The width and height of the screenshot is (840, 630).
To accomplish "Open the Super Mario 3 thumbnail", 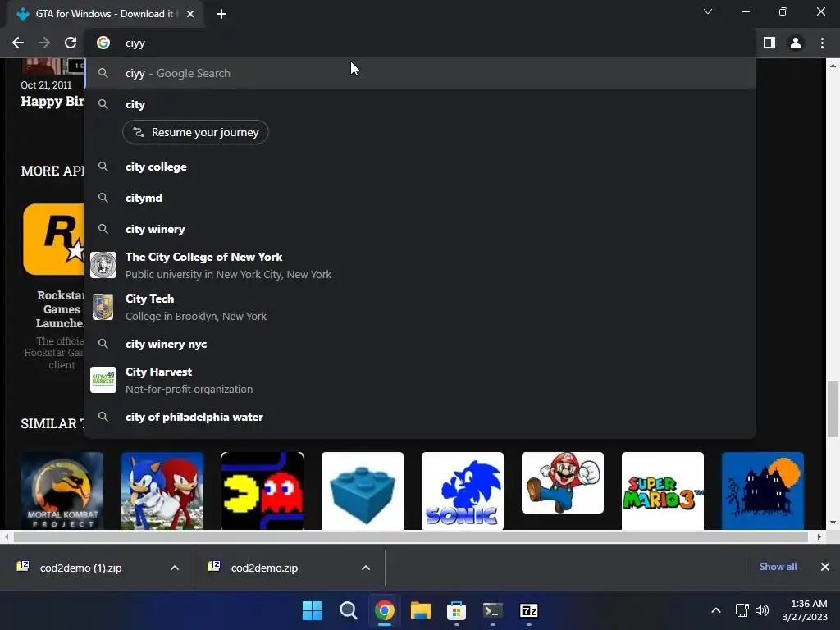I will click(663, 491).
